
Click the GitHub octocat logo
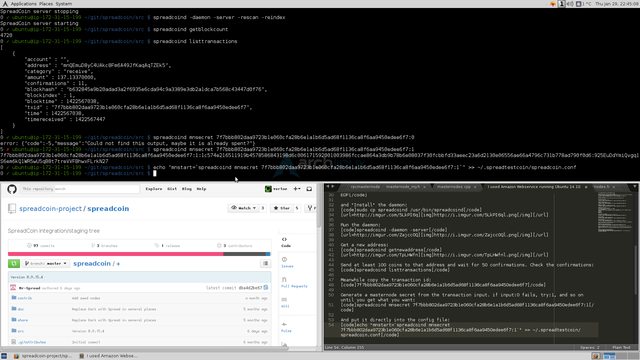(12, 189)
